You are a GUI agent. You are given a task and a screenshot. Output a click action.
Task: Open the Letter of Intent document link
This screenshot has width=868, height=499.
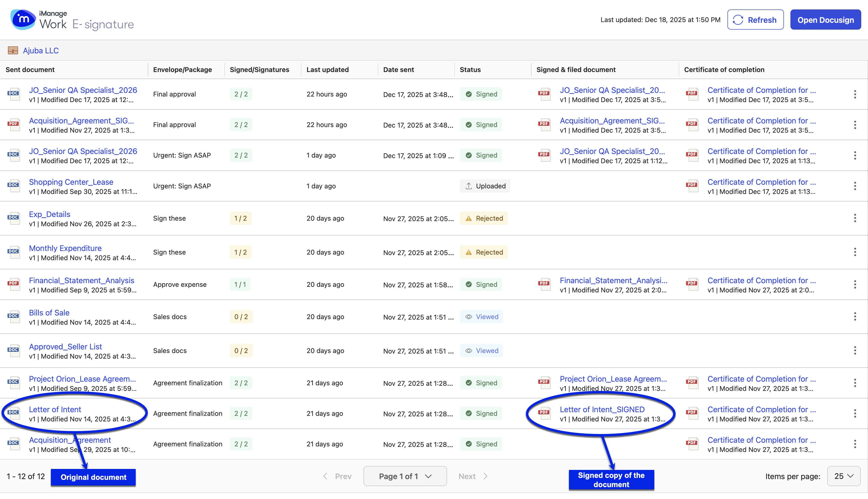coord(55,409)
